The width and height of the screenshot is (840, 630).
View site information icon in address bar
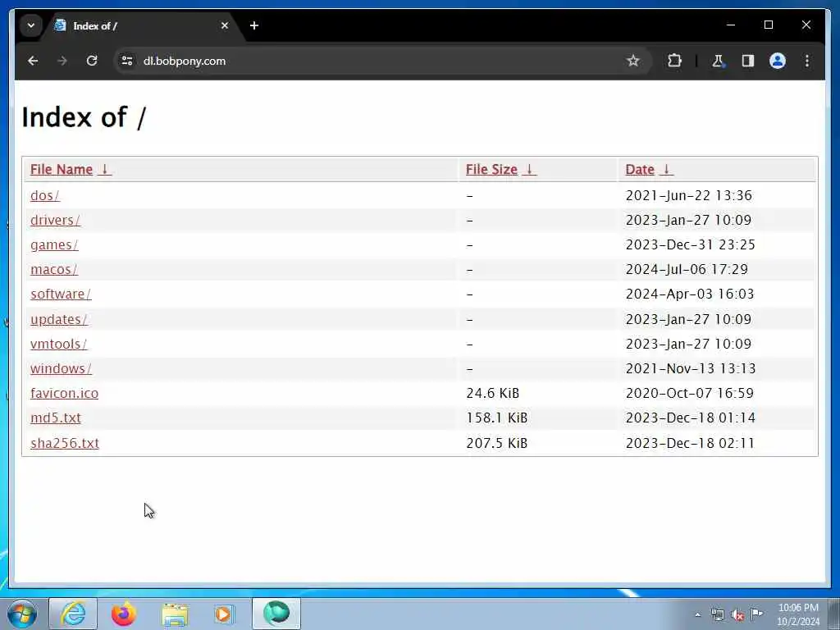click(x=127, y=61)
